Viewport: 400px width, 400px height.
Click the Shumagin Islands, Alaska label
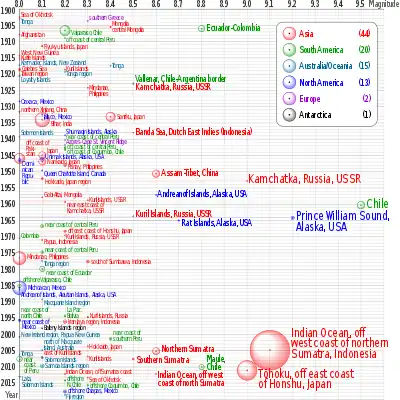point(91,132)
